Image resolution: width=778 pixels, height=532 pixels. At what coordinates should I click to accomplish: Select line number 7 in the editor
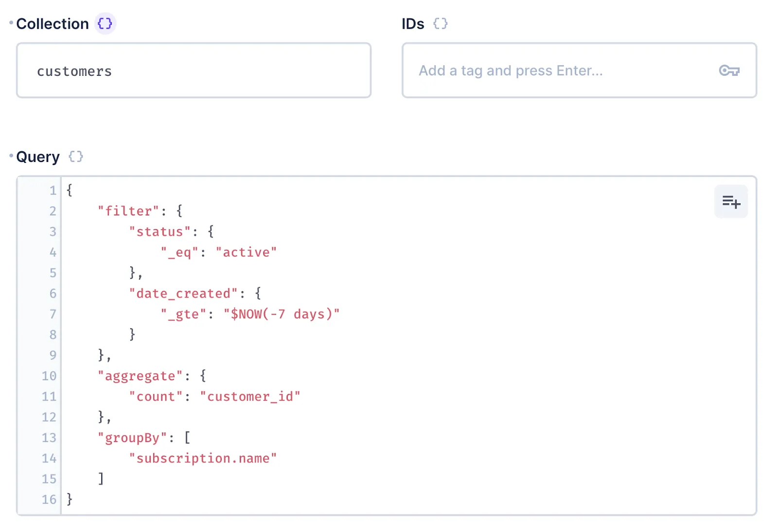click(53, 314)
